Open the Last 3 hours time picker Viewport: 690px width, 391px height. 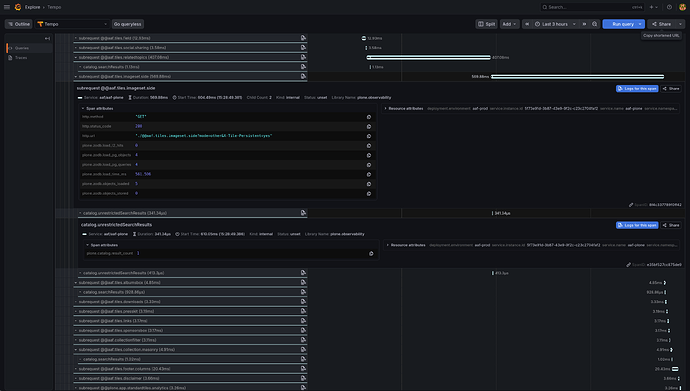(x=555, y=24)
